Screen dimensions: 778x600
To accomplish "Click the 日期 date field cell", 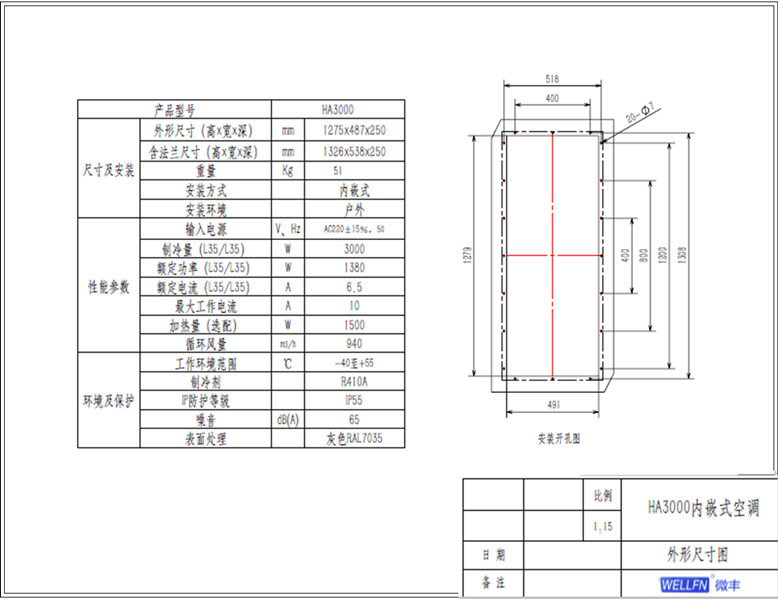I will tap(493, 555).
